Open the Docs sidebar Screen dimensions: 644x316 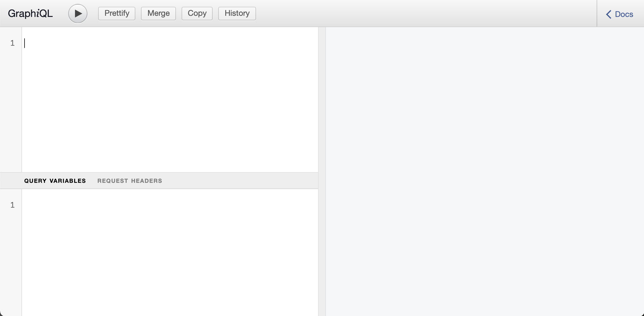click(x=624, y=14)
